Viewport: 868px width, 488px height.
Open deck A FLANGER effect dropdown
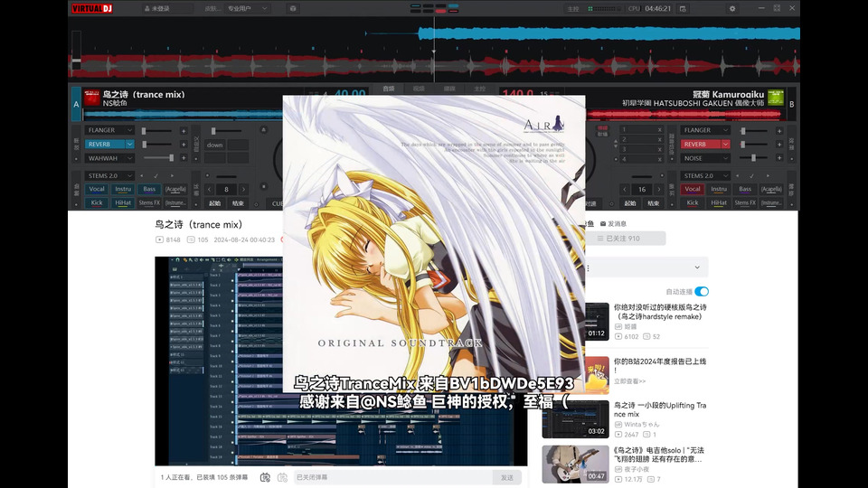pyautogui.click(x=109, y=130)
